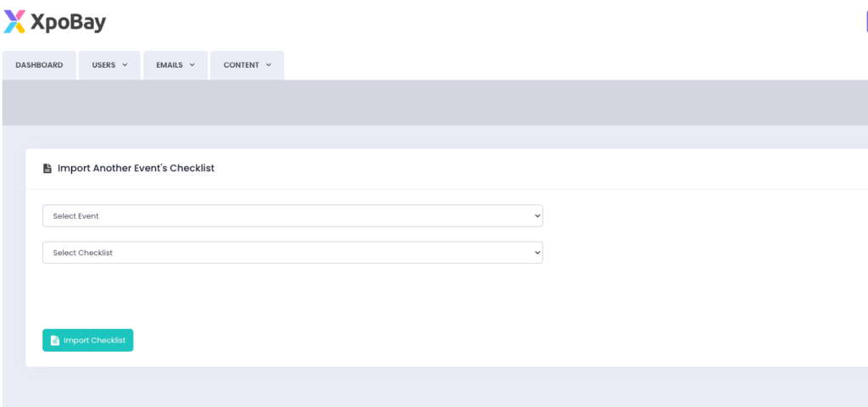
Task: Click the file icon inside Import Checklist button
Action: [x=55, y=341]
